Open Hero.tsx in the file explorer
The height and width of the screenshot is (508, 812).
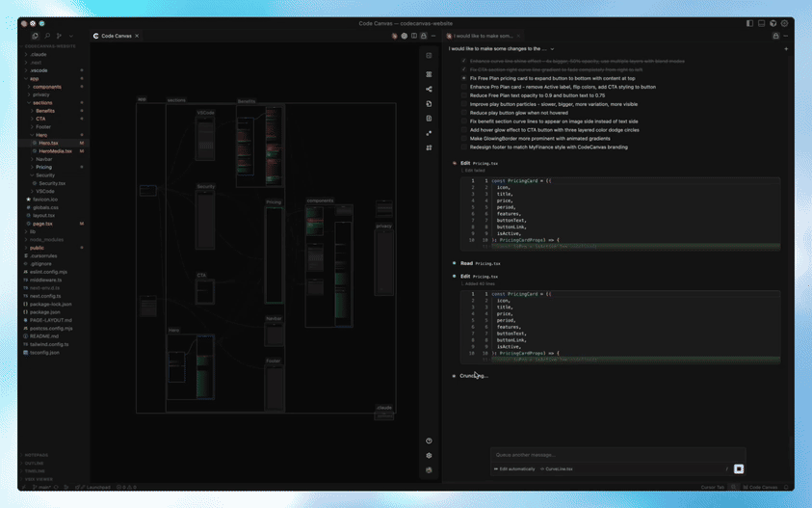click(x=48, y=143)
